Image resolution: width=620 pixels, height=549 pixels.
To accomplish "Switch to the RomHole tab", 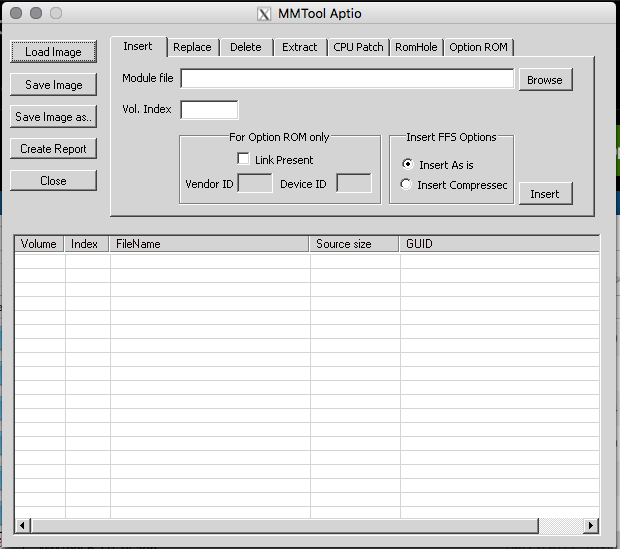I will 416,47.
